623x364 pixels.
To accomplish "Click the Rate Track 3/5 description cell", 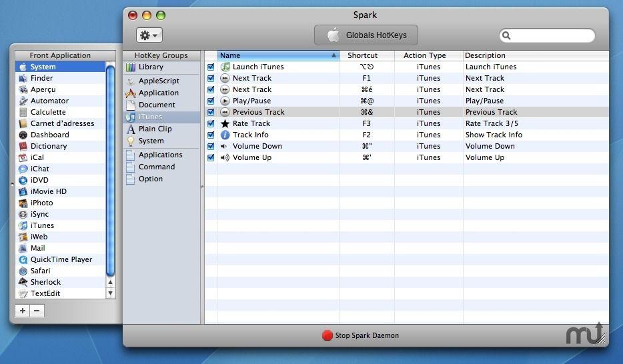I will [536, 123].
